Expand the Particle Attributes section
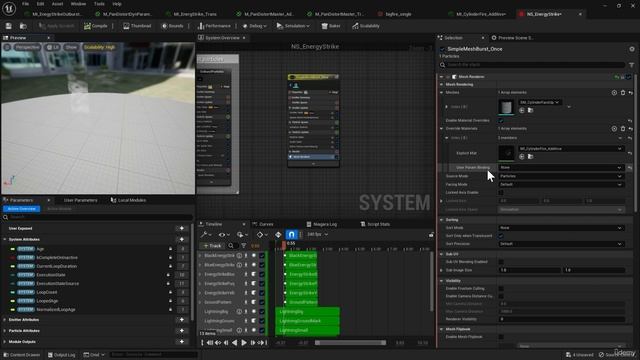The image size is (640, 360). coord(5,331)
